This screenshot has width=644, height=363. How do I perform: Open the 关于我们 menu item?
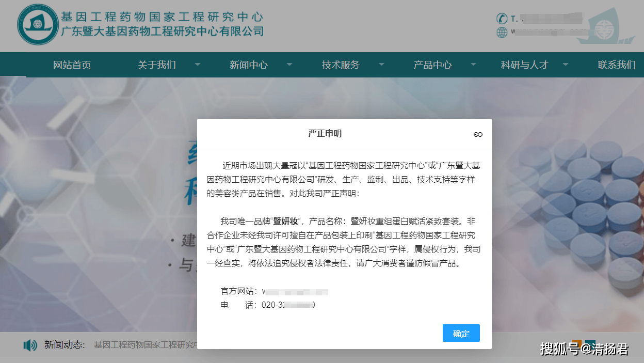coord(157,65)
